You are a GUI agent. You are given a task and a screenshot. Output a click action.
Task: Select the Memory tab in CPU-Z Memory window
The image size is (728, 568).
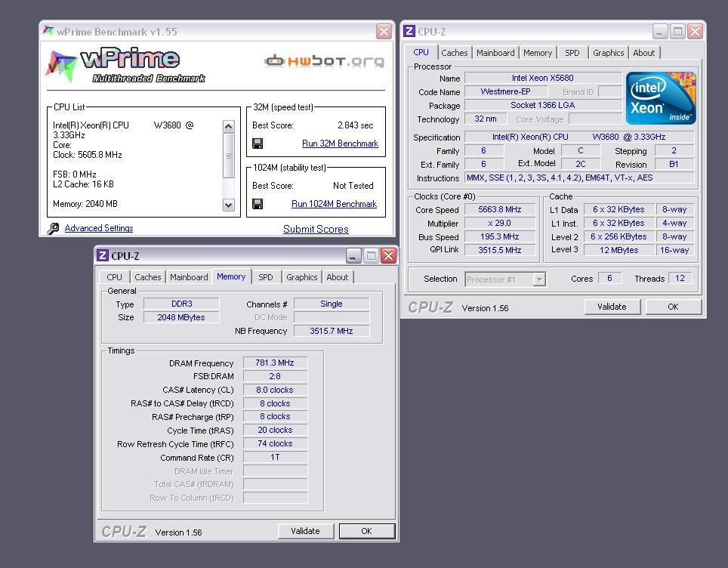231,276
